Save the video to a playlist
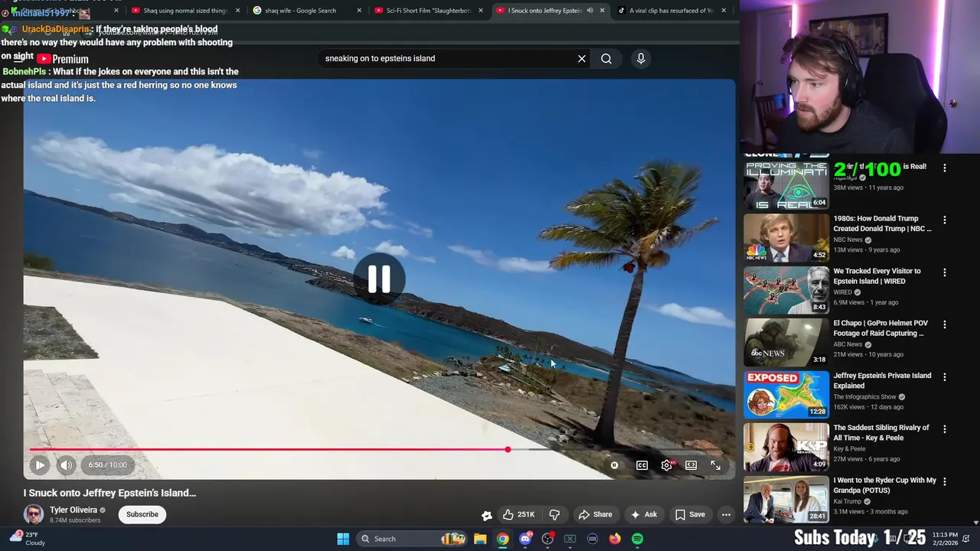 pyautogui.click(x=690, y=514)
